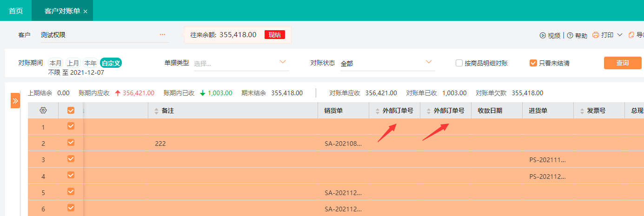Sort by the 备注 column sort icon

tap(156, 111)
